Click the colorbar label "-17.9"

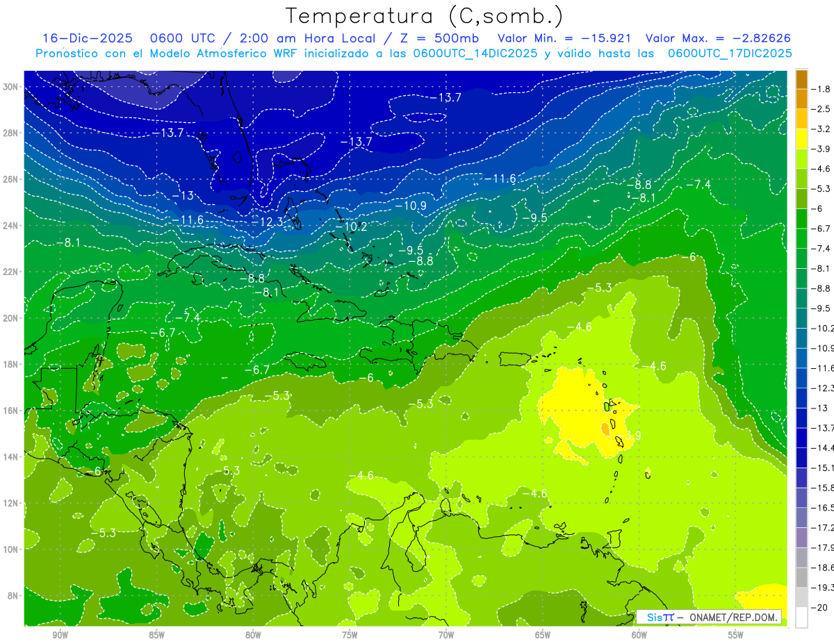pyautogui.click(x=822, y=547)
